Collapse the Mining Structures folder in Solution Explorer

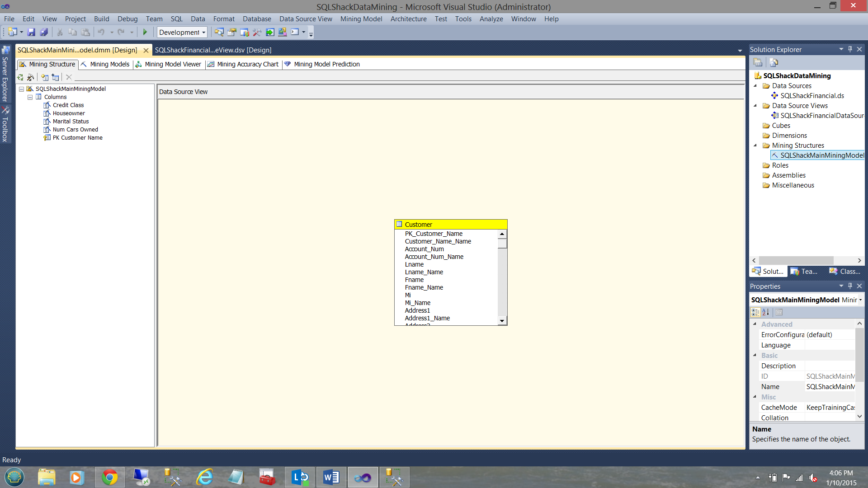(755, 145)
